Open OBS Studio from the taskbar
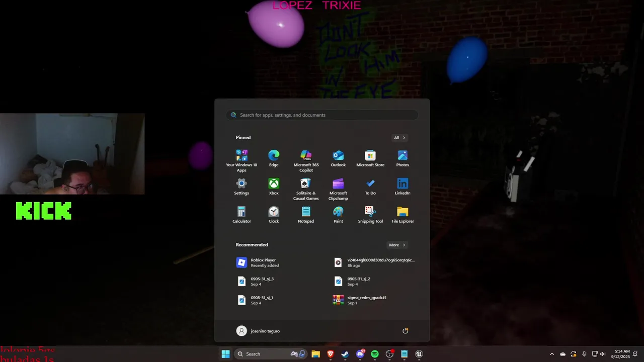This screenshot has width=644, height=362. point(389,354)
